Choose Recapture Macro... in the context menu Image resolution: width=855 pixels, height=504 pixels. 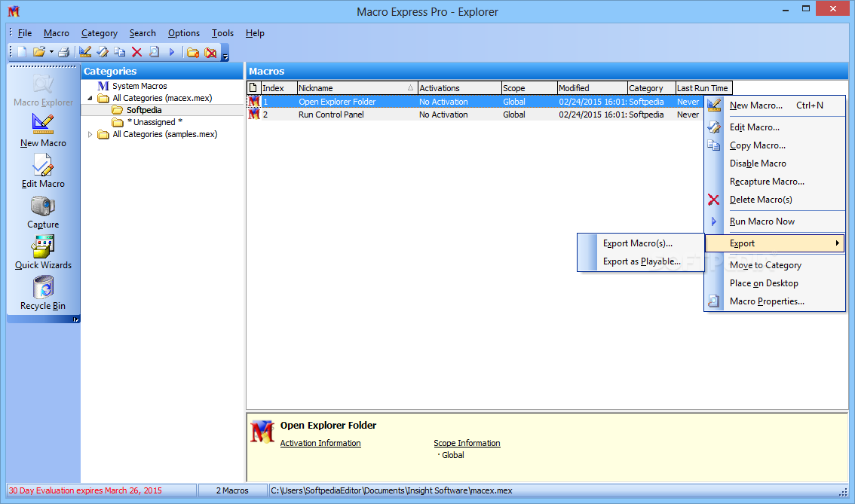click(x=775, y=182)
